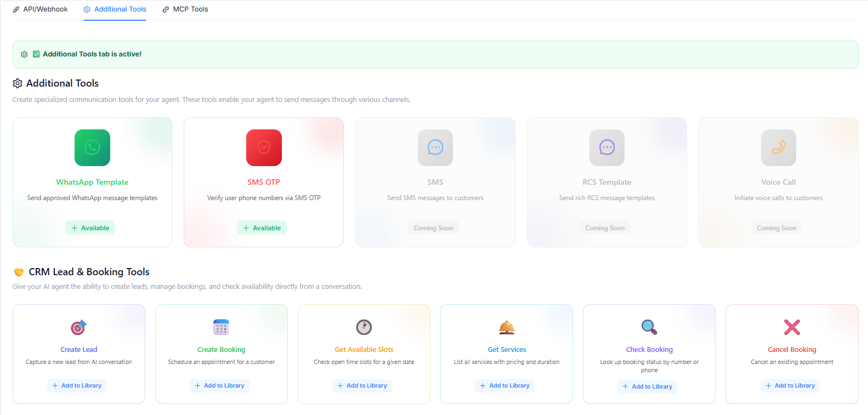Add Cancel Booking to Library
This screenshot has width=868, height=415.
click(x=790, y=386)
